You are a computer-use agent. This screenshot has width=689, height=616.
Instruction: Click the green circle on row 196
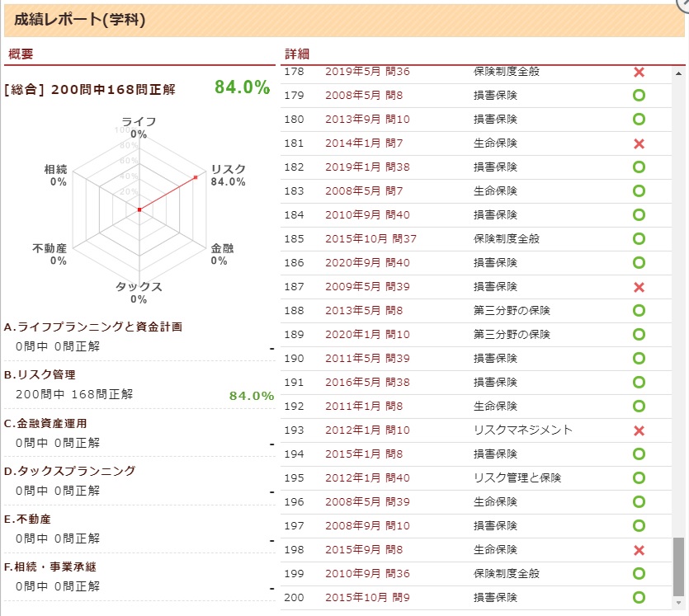point(639,502)
